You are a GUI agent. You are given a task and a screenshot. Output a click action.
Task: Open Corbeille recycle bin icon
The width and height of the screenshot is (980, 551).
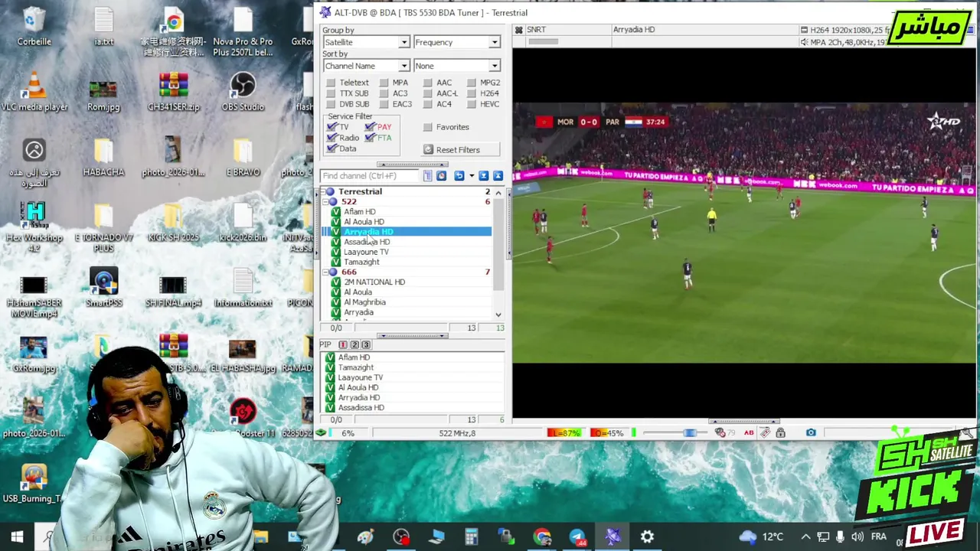pos(34,27)
